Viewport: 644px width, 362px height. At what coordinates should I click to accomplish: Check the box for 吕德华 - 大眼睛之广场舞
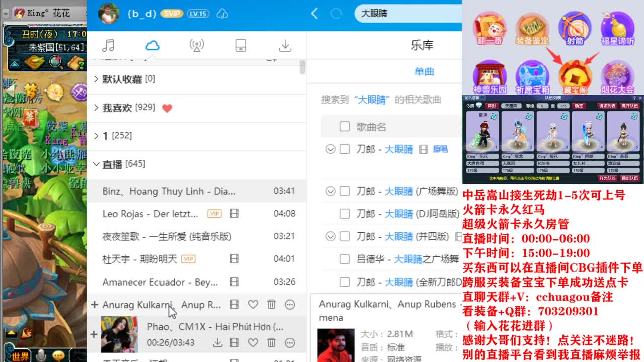pos(345,259)
